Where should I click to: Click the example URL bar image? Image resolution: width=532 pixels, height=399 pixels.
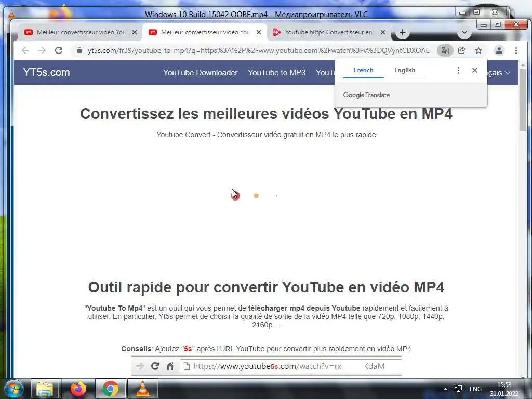pos(267,366)
